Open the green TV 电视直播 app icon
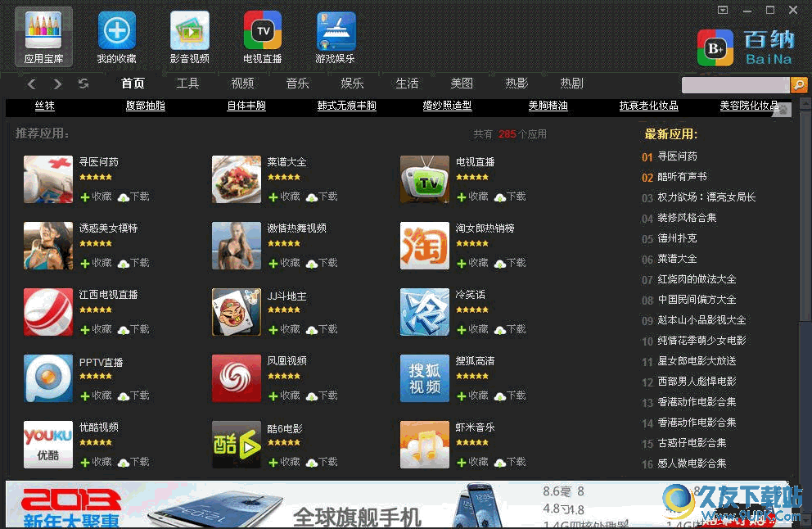This screenshot has width=812, height=529. coord(425,179)
